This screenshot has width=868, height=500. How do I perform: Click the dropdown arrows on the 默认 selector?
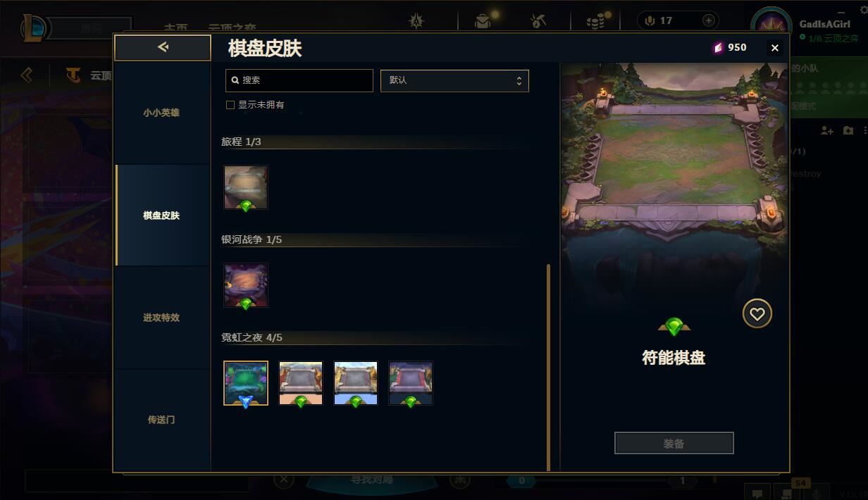(x=519, y=80)
